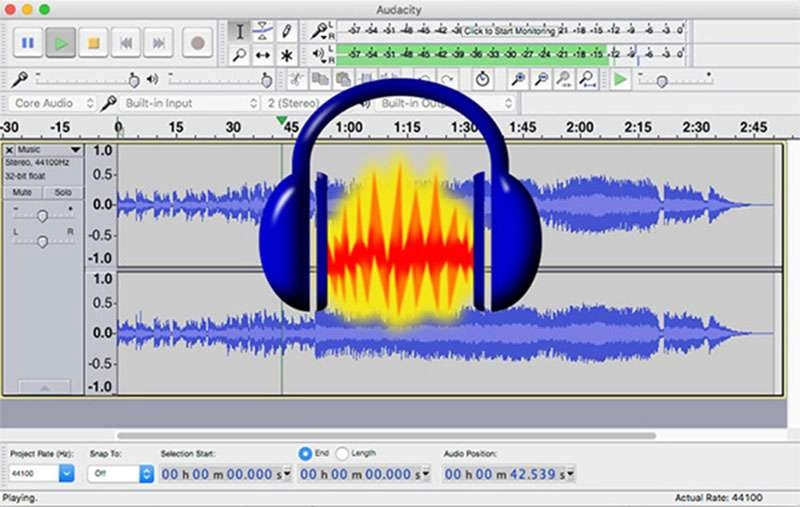This screenshot has width=800, height=507.
Task: Select the Multi-Tool asterisk icon
Action: (288, 56)
